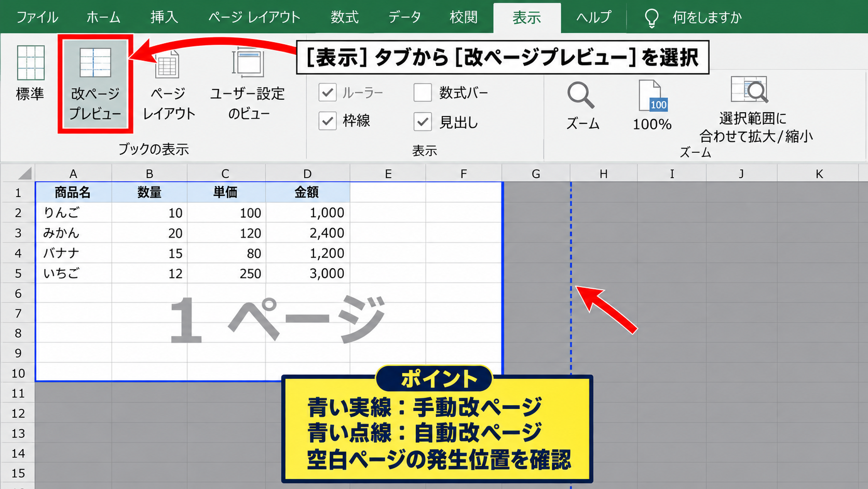
Task: Click the cell containing 15
Action: (150, 253)
